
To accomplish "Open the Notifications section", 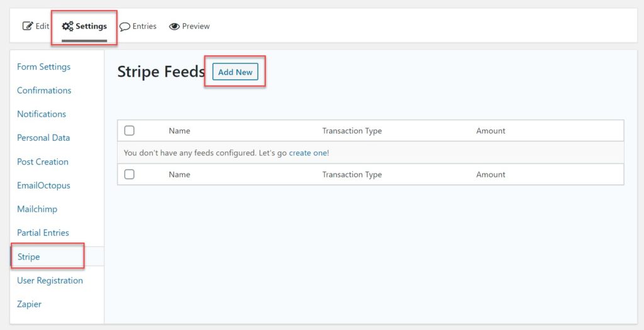I will pyautogui.click(x=42, y=114).
